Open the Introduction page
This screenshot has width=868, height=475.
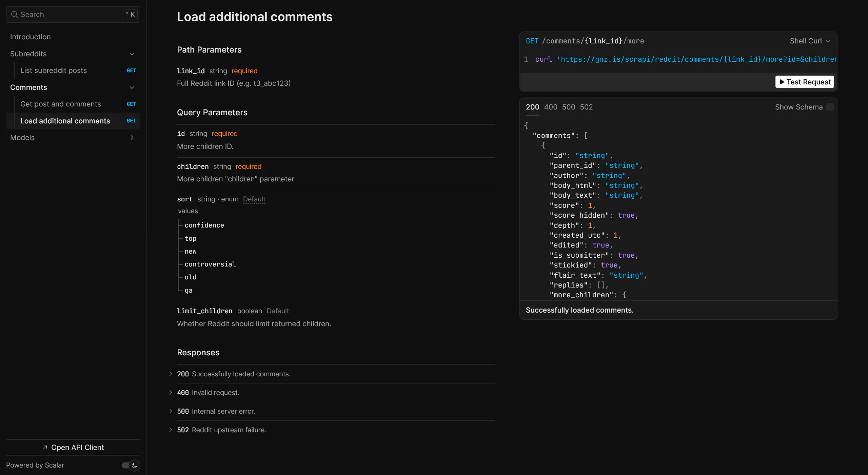pyautogui.click(x=30, y=37)
